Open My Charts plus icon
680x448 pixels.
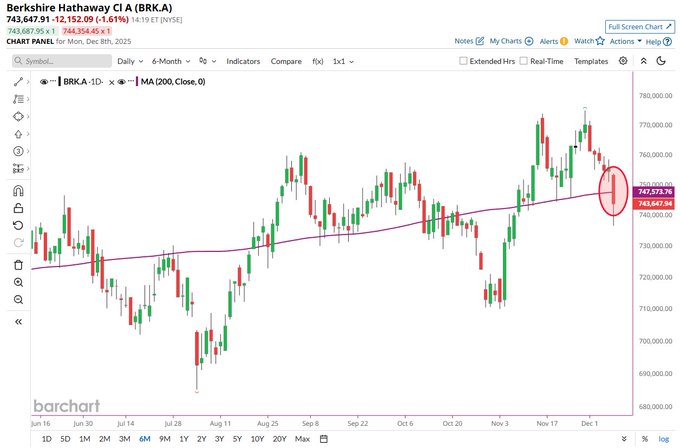pos(529,41)
